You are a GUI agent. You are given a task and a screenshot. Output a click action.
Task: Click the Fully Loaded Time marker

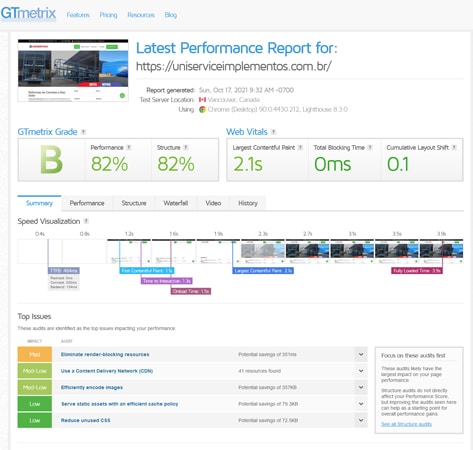click(x=417, y=271)
